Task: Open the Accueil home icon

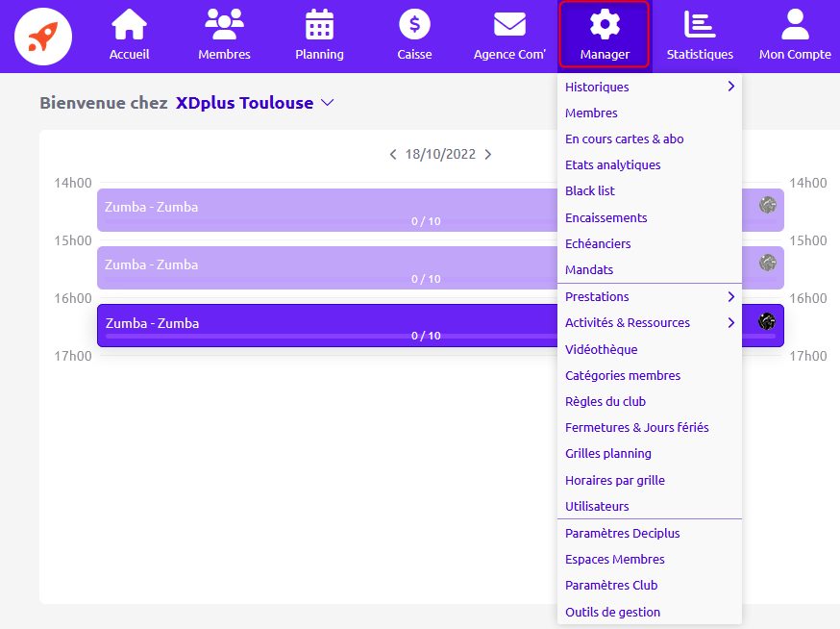Action: click(129, 25)
